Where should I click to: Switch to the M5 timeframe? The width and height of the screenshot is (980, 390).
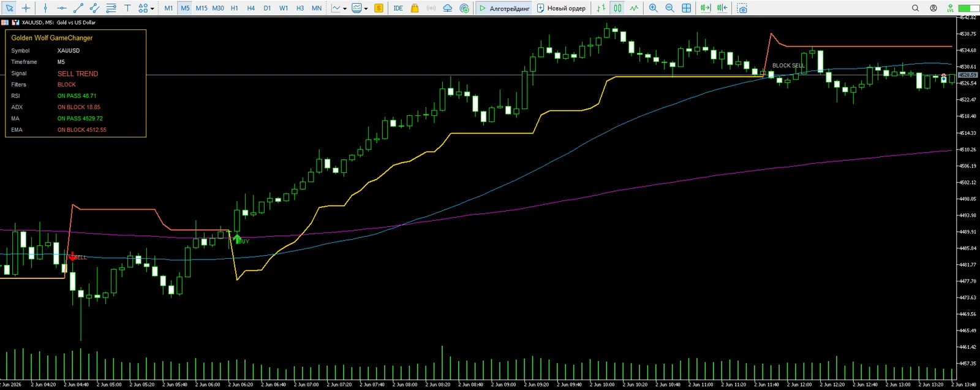point(185,8)
